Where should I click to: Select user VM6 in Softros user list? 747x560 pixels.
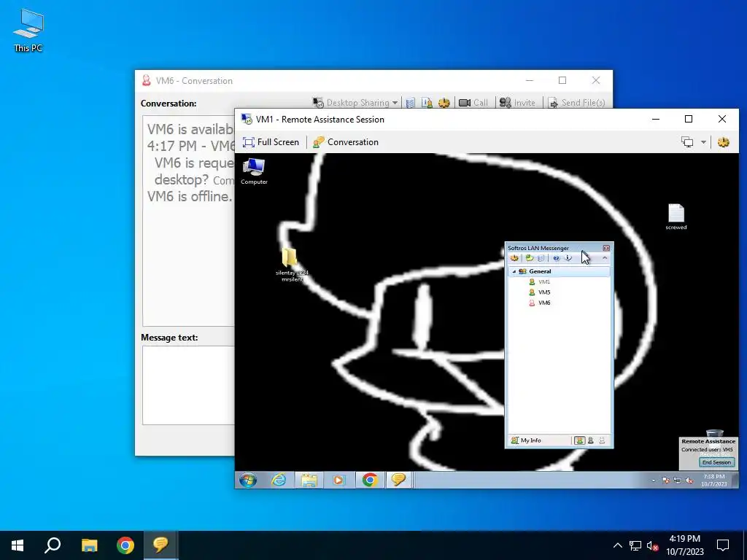coord(539,303)
